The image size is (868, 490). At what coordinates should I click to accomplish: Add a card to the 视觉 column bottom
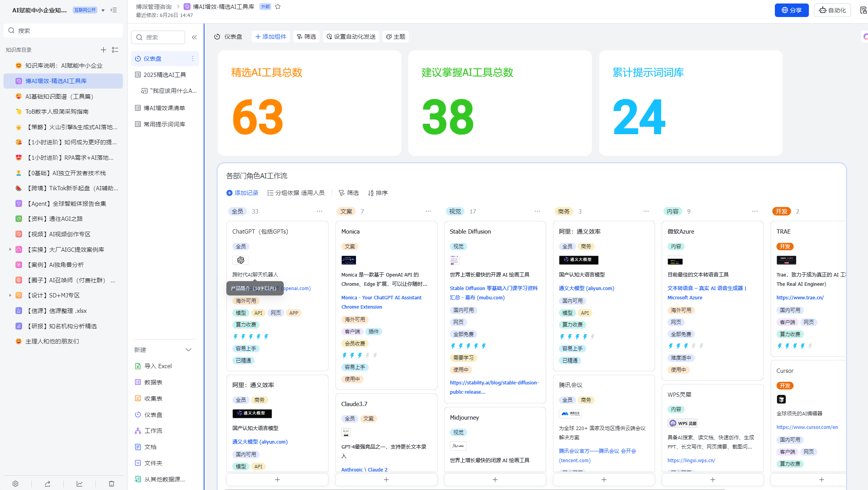[x=495, y=480]
